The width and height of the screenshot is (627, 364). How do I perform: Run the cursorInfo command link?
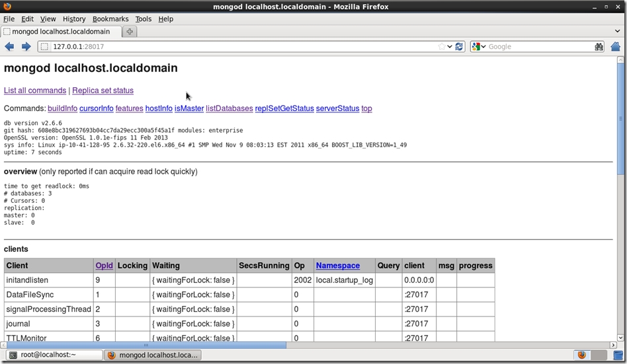(x=97, y=108)
